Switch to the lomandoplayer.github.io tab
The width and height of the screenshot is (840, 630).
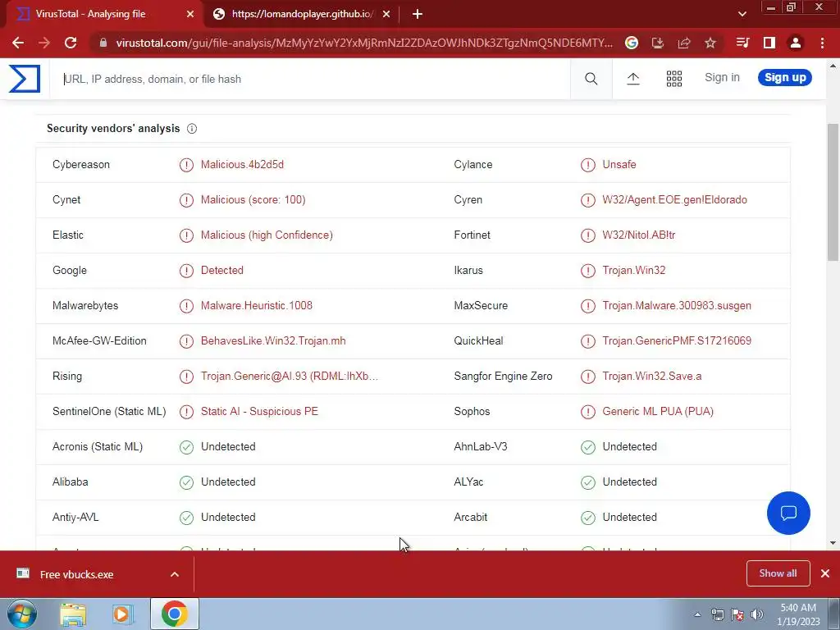[302, 14]
